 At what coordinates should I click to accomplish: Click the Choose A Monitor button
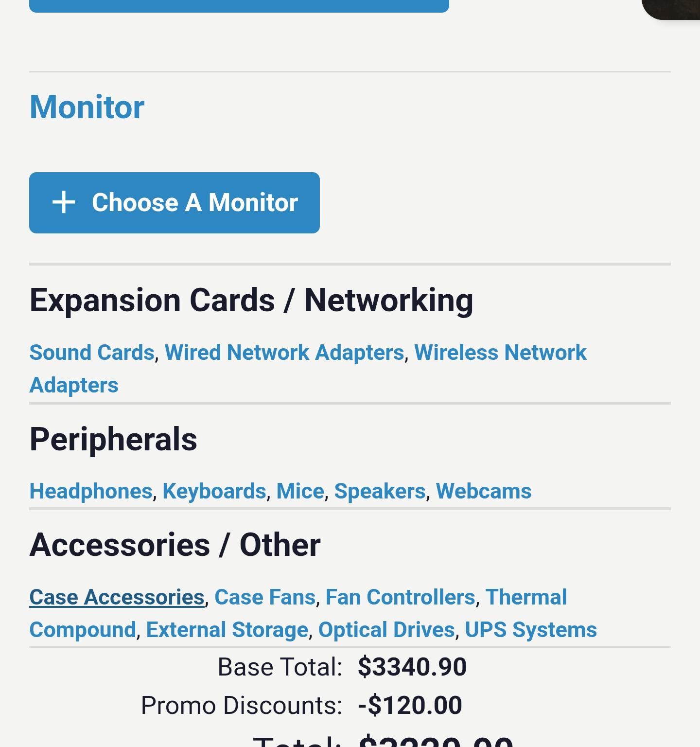coord(175,203)
